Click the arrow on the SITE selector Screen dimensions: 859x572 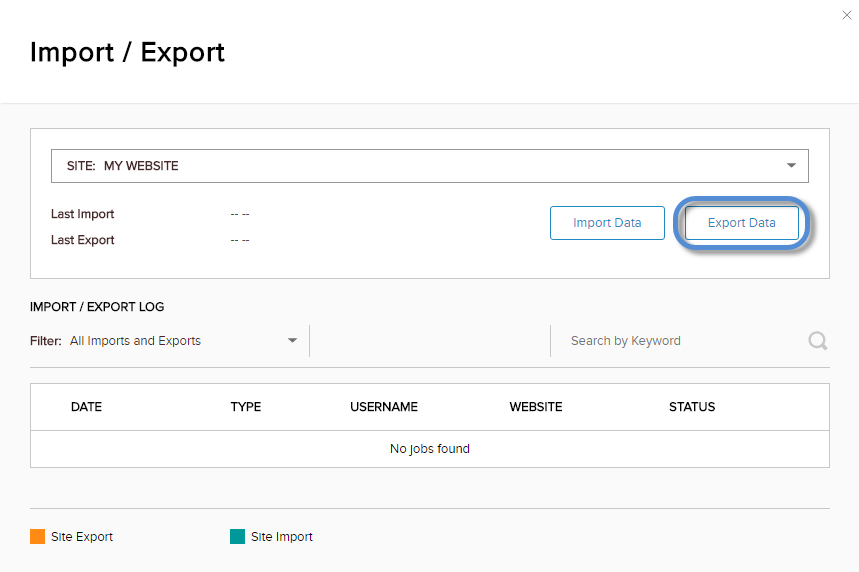[x=791, y=166]
